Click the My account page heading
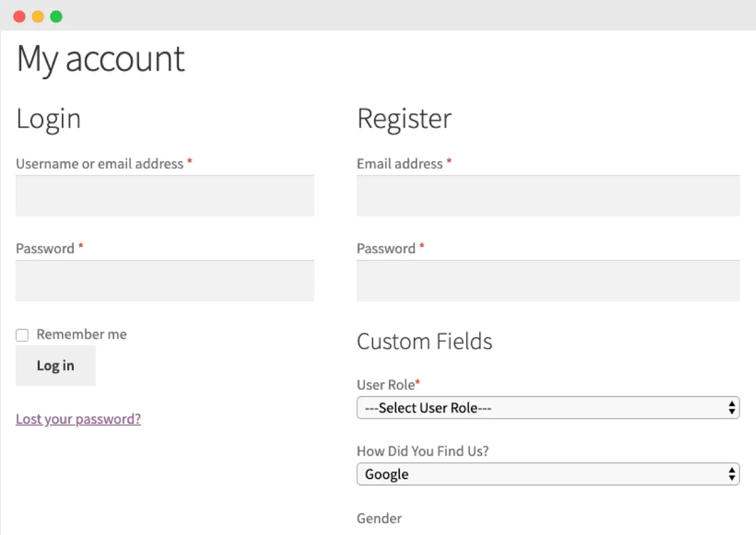Viewport: 756px width, 535px height. point(101,59)
